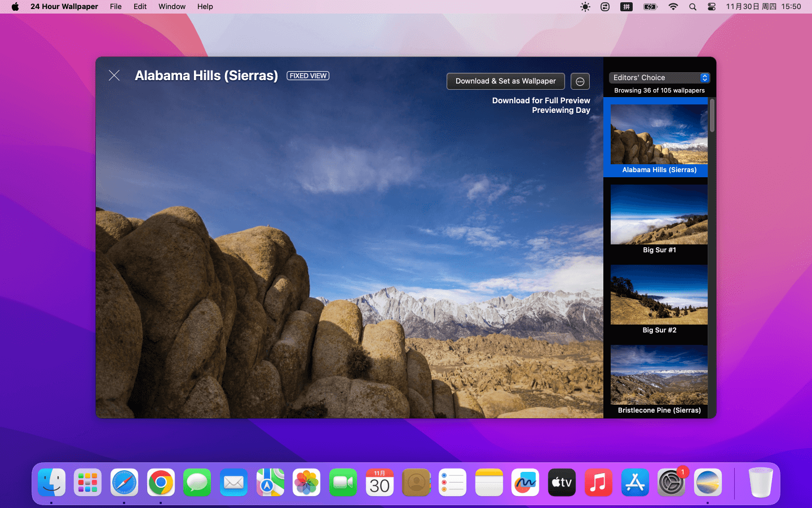The height and width of the screenshot is (508, 812).
Task: Open the Edit menu
Action: [140, 7]
